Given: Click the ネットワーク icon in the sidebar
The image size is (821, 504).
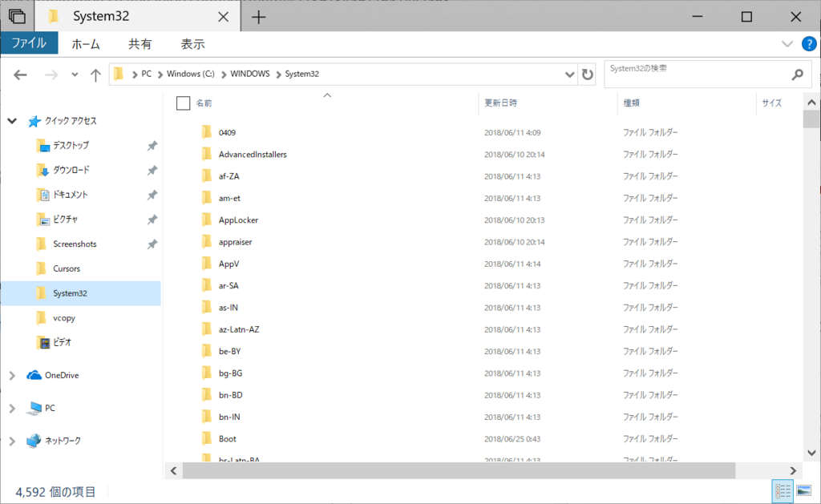Looking at the screenshot, I should [34, 441].
